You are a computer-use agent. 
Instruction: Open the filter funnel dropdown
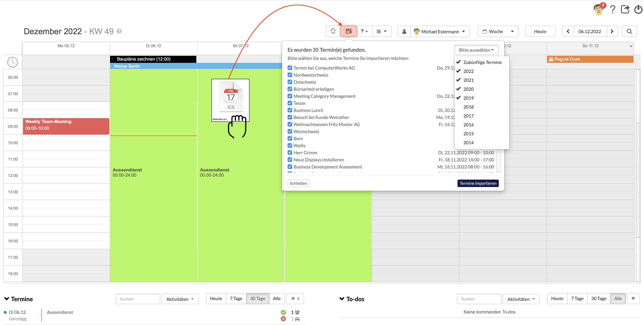(x=364, y=31)
